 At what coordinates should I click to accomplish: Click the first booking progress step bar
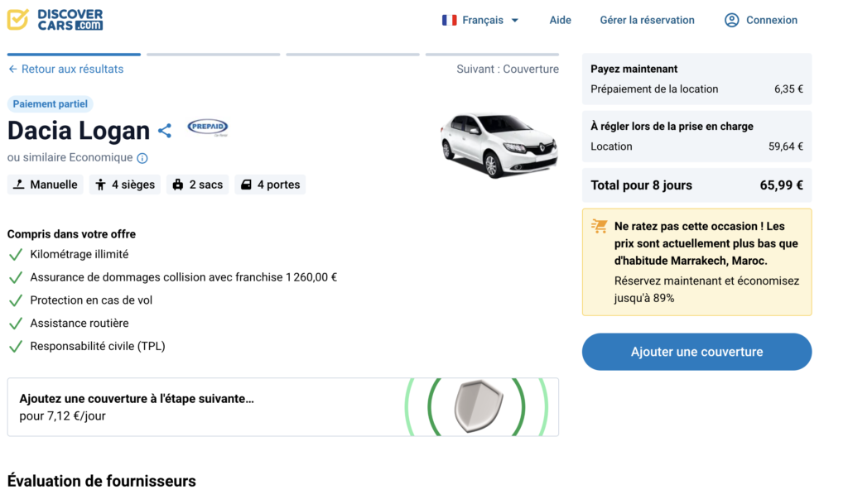(74, 55)
